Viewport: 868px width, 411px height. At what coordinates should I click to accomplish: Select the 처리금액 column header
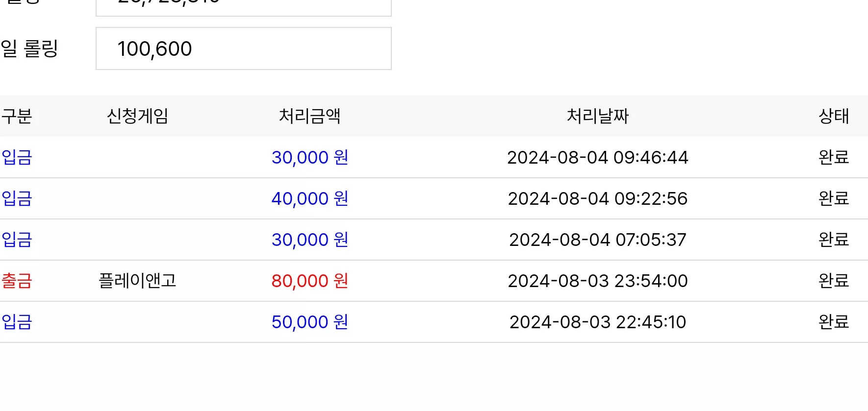point(310,116)
